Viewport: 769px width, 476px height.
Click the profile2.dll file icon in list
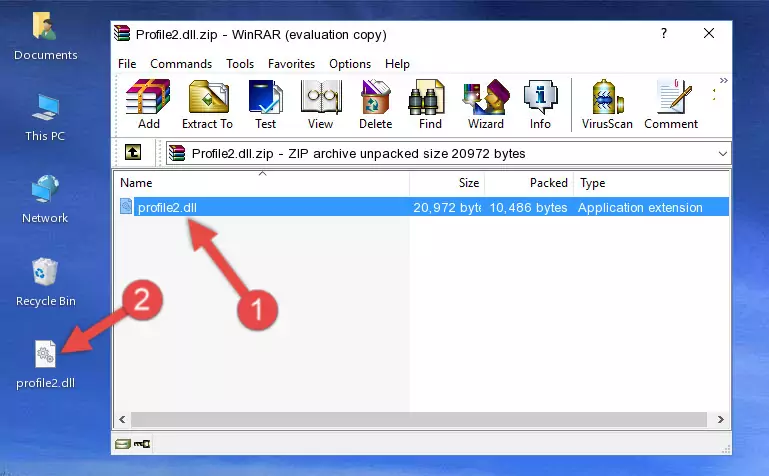(126, 206)
